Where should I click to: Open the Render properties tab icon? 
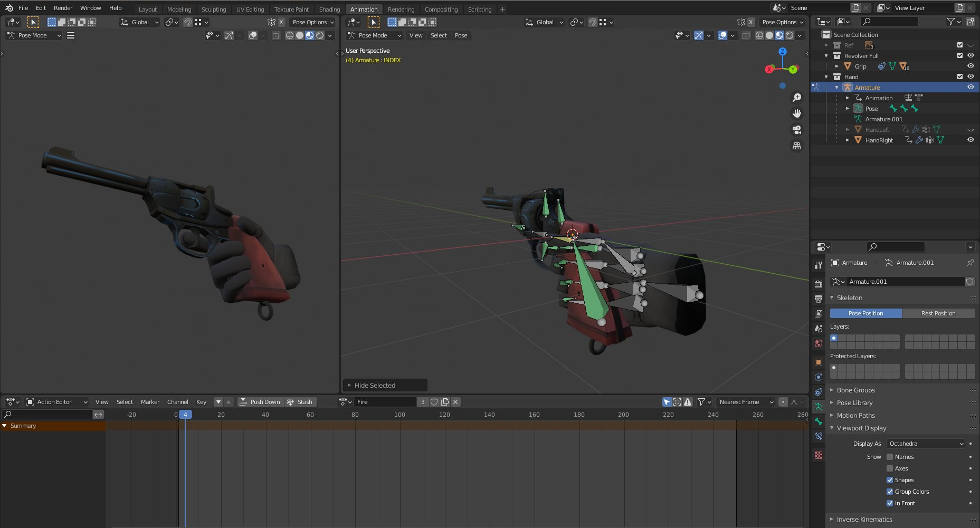tap(819, 284)
